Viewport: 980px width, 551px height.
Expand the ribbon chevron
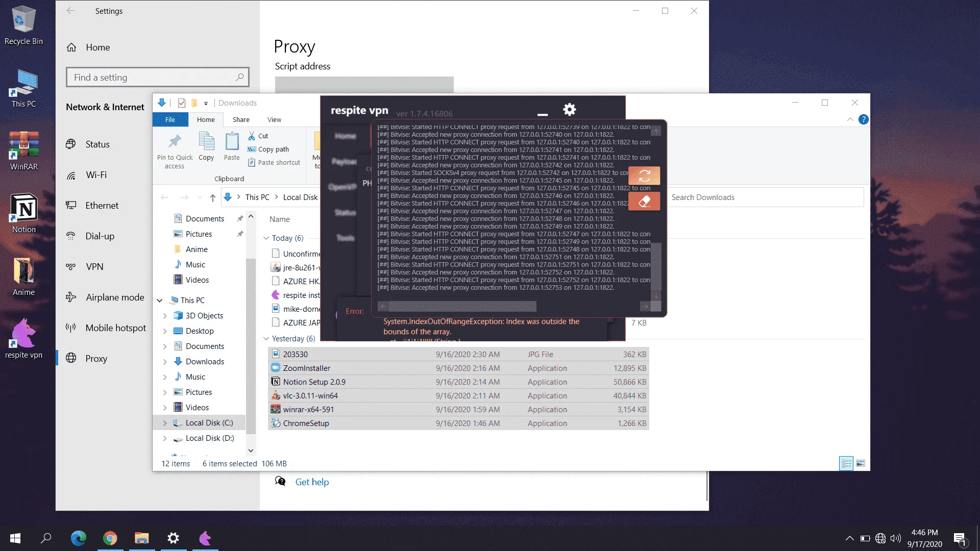tap(850, 119)
